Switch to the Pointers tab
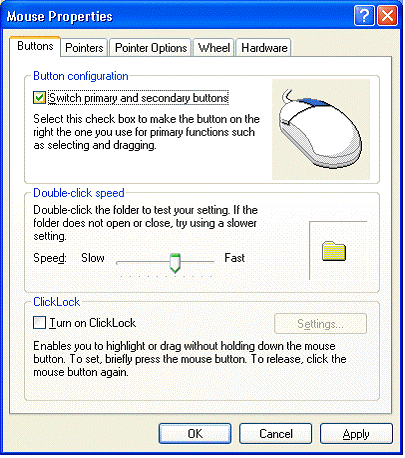This screenshot has height=458, width=405. (84, 48)
